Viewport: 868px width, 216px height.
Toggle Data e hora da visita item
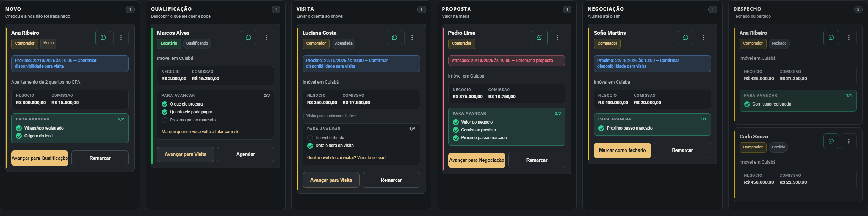pyautogui.click(x=310, y=146)
